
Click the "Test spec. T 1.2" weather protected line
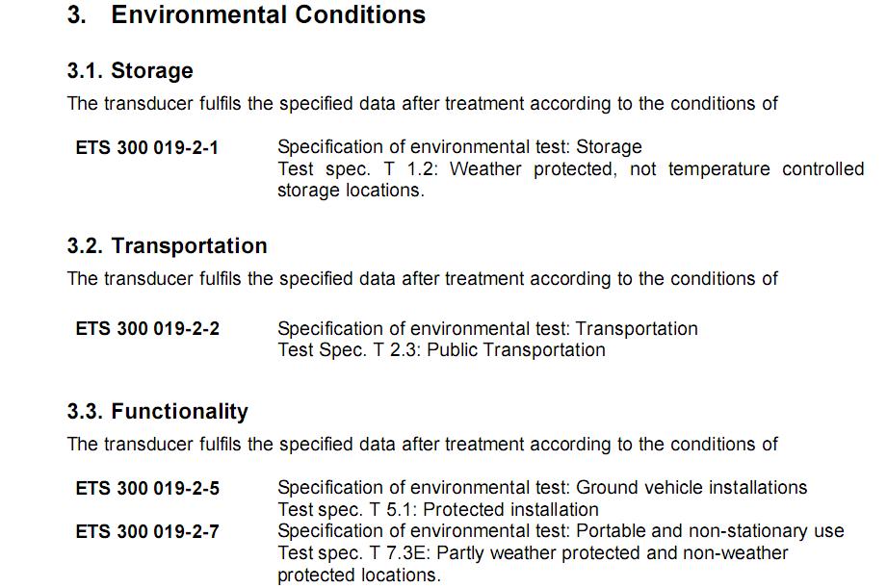click(570, 169)
